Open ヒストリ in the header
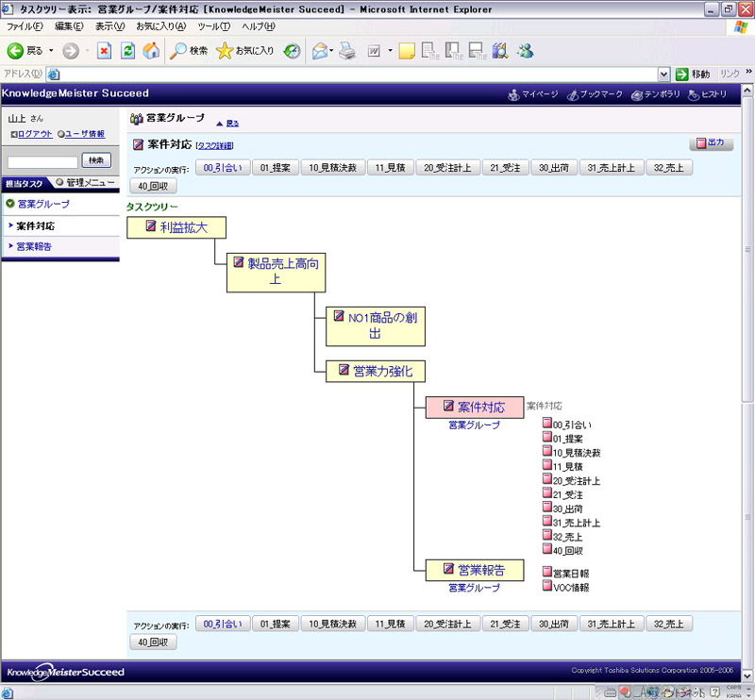 (708, 94)
